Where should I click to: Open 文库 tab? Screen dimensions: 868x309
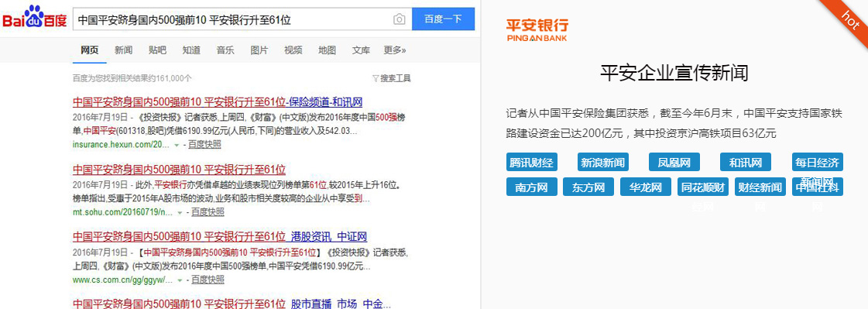[361, 50]
